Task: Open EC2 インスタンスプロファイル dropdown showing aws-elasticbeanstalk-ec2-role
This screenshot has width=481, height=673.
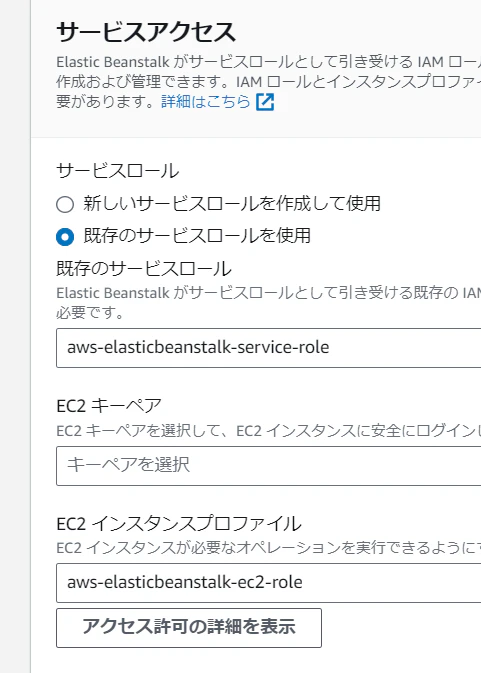Action: point(269,583)
